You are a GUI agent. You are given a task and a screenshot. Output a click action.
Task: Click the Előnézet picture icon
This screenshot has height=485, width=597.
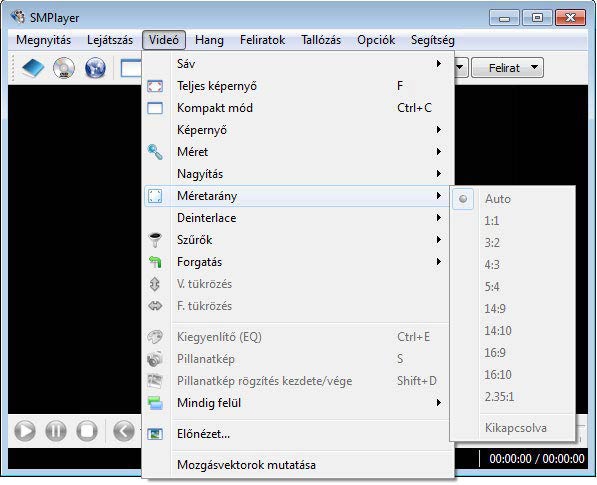(x=155, y=434)
